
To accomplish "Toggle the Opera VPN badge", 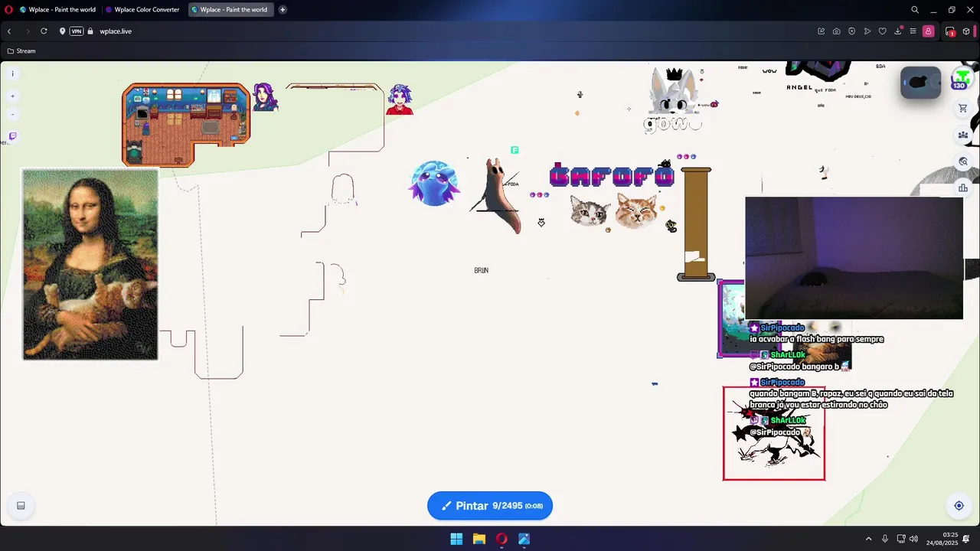I will pyautogui.click(x=77, y=31).
